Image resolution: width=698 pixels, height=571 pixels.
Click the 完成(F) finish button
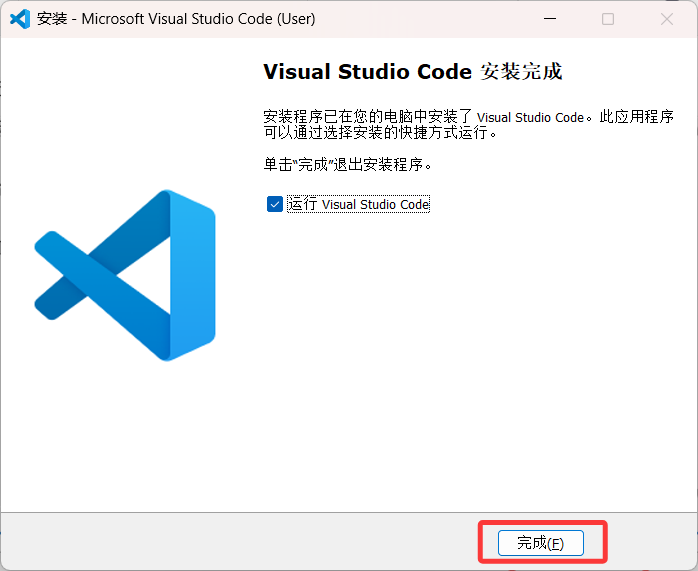(540, 543)
